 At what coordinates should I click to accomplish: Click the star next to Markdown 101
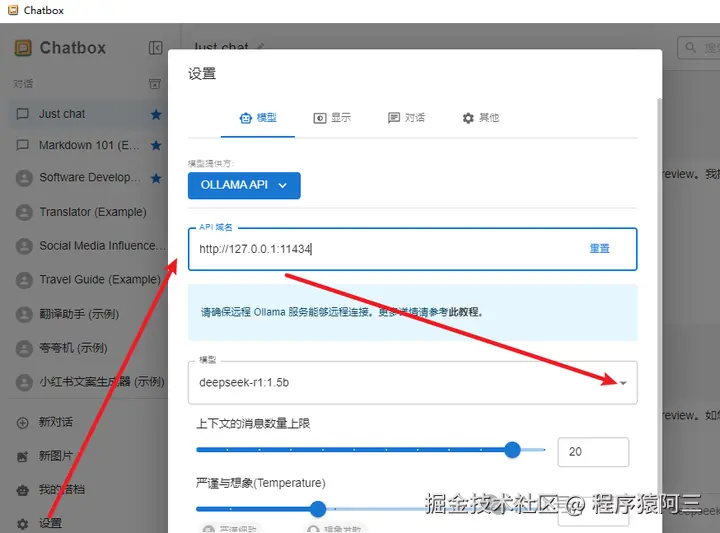pos(156,146)
